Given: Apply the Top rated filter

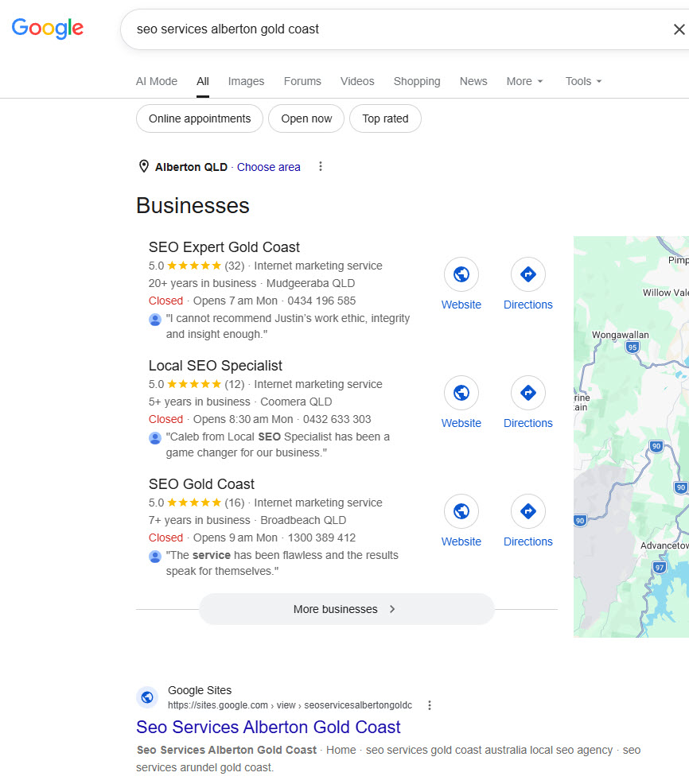Looking at the screenshot, I should click(x=385, y=118).
